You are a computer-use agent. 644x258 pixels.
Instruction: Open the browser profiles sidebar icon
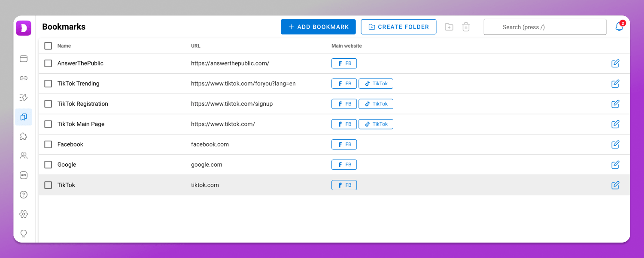tap(24, 59)
